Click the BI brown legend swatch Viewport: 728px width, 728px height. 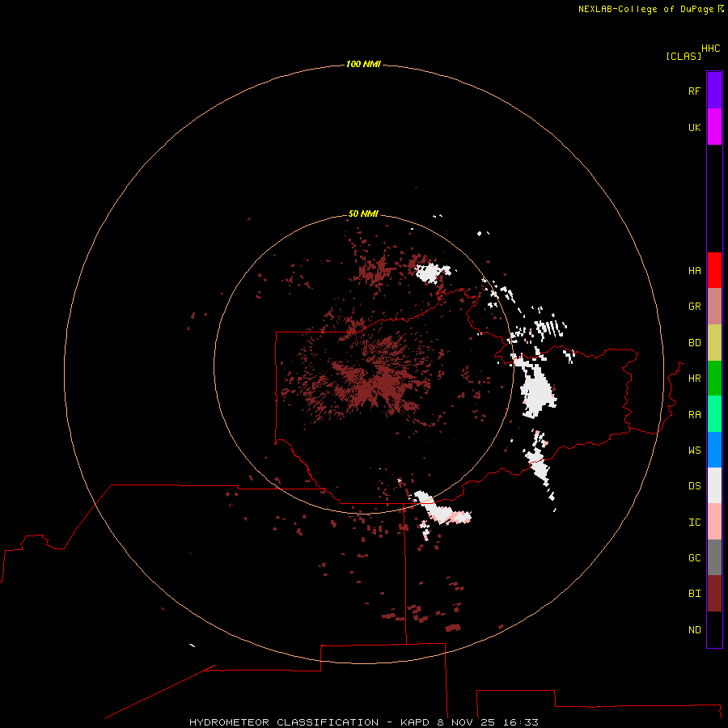[714, 594]
